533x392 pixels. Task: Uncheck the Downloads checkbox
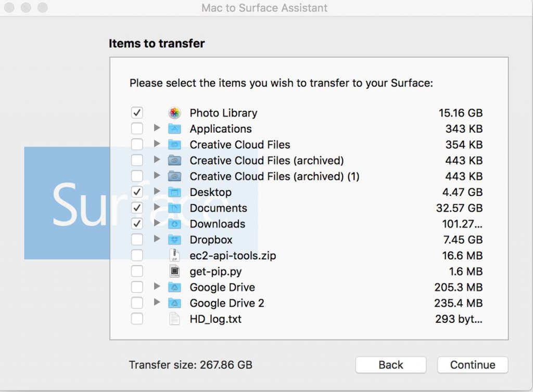(x=137, y=224)
